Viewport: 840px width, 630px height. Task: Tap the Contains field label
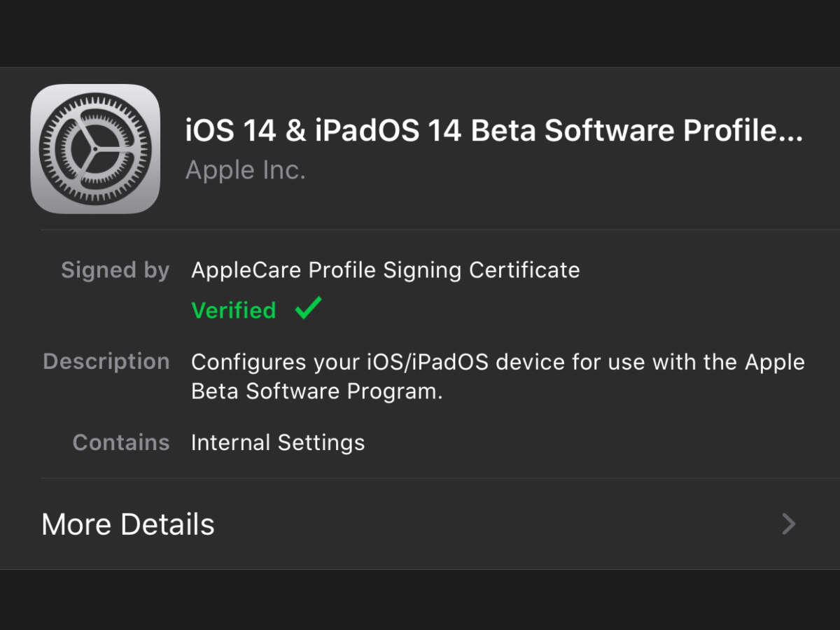click(x=121, y=442)
